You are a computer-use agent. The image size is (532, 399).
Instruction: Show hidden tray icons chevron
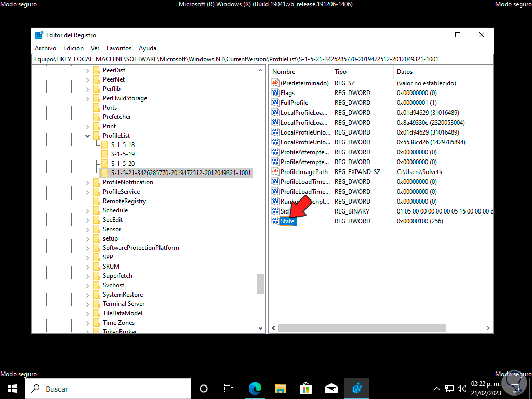[x=437, y=389]
